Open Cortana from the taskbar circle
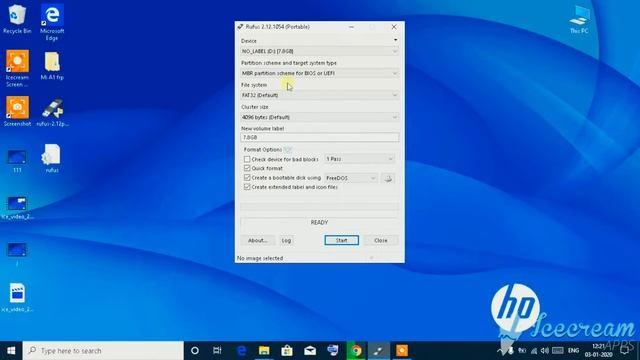The width and height of the screenshot is (640, 360). tap(195, 351)
